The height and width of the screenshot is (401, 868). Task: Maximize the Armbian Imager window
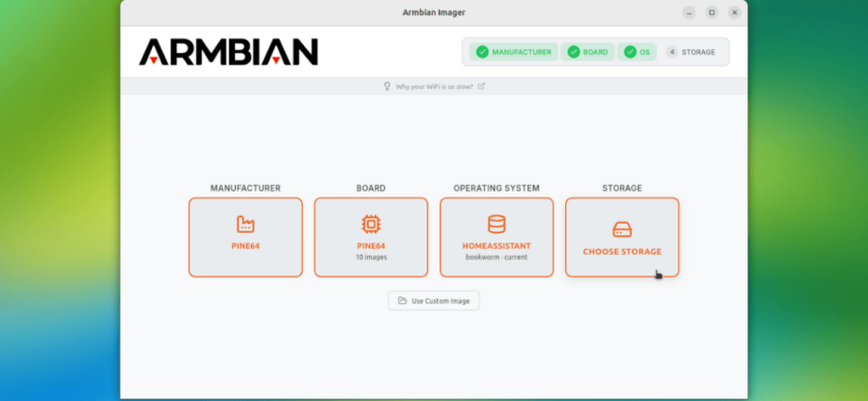tap(712, 12)
